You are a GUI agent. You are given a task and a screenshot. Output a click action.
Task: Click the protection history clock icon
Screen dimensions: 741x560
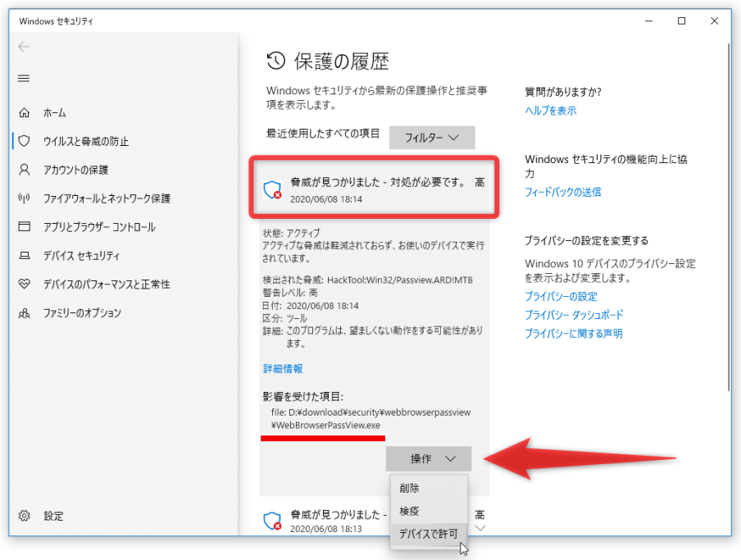point(276,61)
